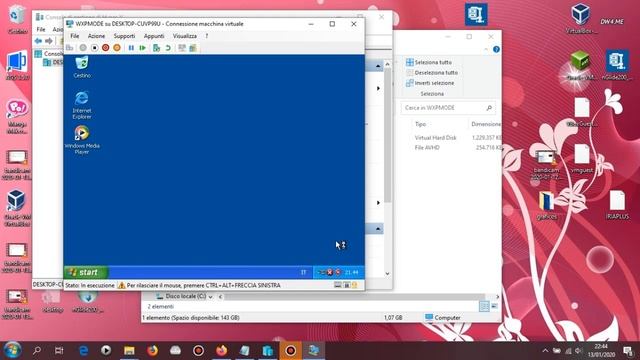
Task: Select the Cestino icon on the XP desktop
Action: 82,67
